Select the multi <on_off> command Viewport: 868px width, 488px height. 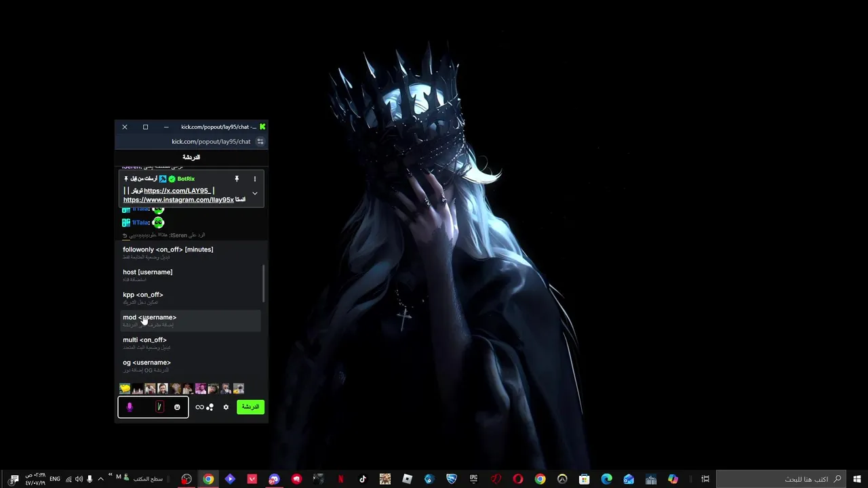coord(190,344)
